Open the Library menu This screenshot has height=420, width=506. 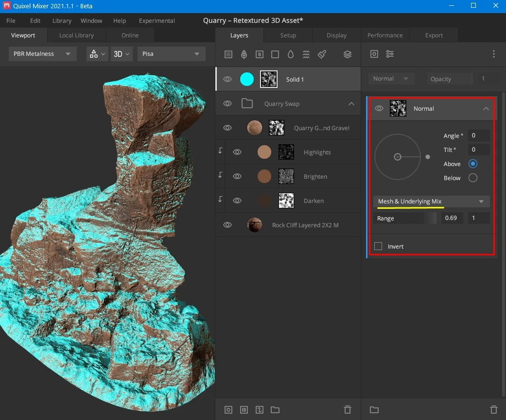coord(62,20)
